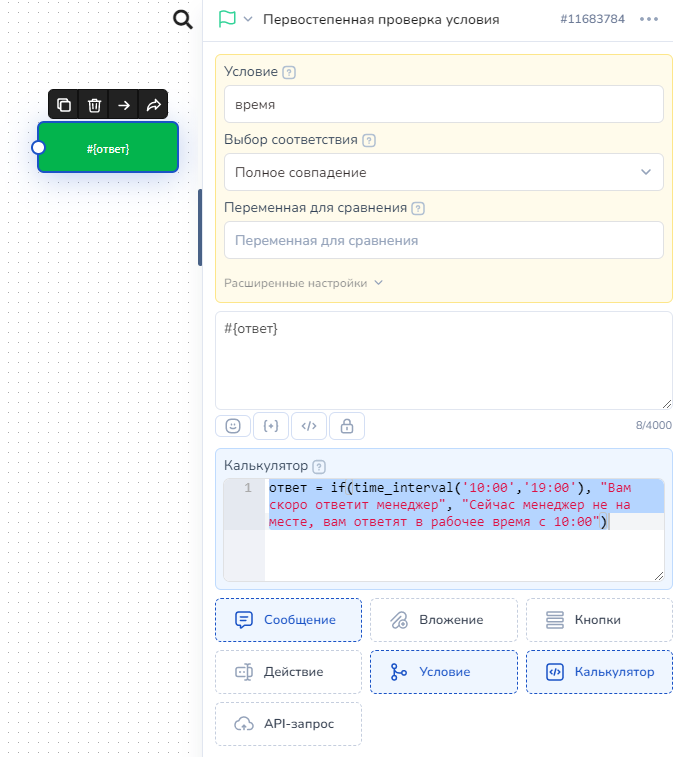
Task: Expand Расширенные настройки section
Action: click(303, 283)
